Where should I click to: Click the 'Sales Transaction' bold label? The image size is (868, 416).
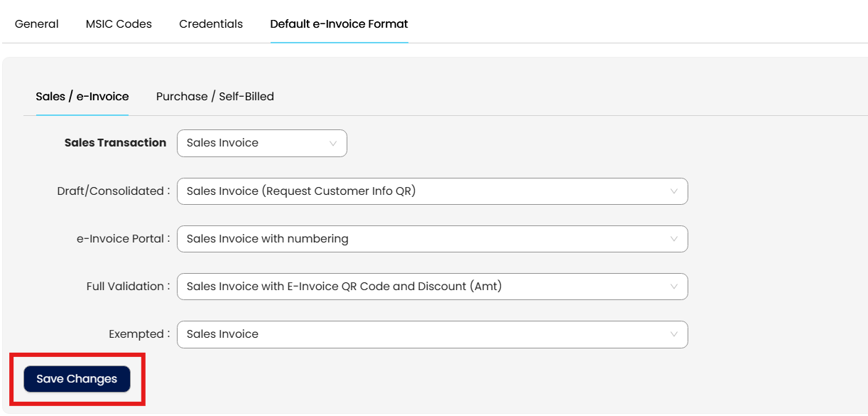pos(115,142)
